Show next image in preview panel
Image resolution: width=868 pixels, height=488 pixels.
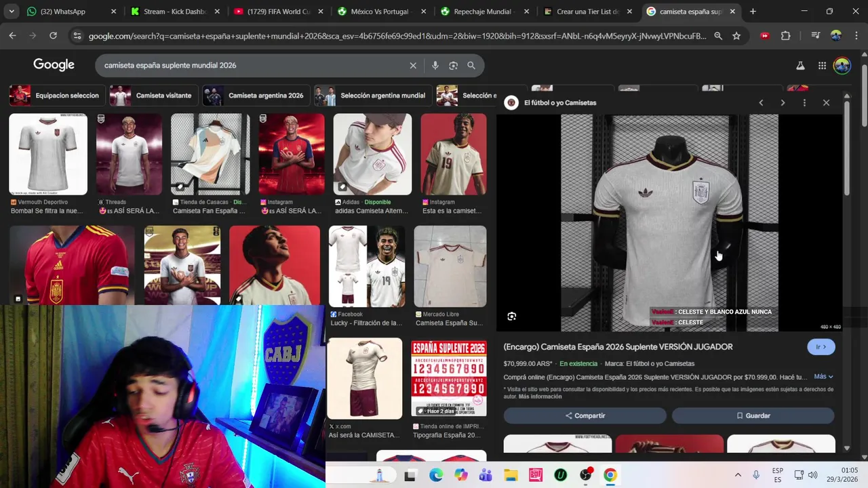pyautogui.click(x=783, y=103)
